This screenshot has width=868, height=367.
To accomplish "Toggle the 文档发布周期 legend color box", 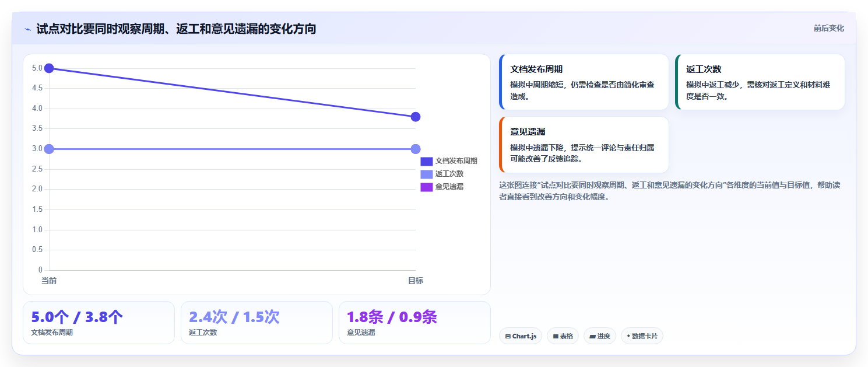I will click(x=426, y=161).
